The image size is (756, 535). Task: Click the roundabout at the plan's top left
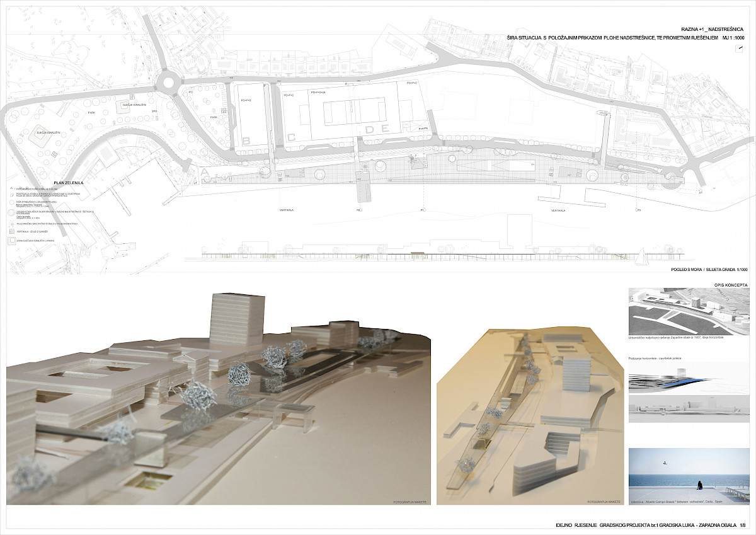click(168, 81)
